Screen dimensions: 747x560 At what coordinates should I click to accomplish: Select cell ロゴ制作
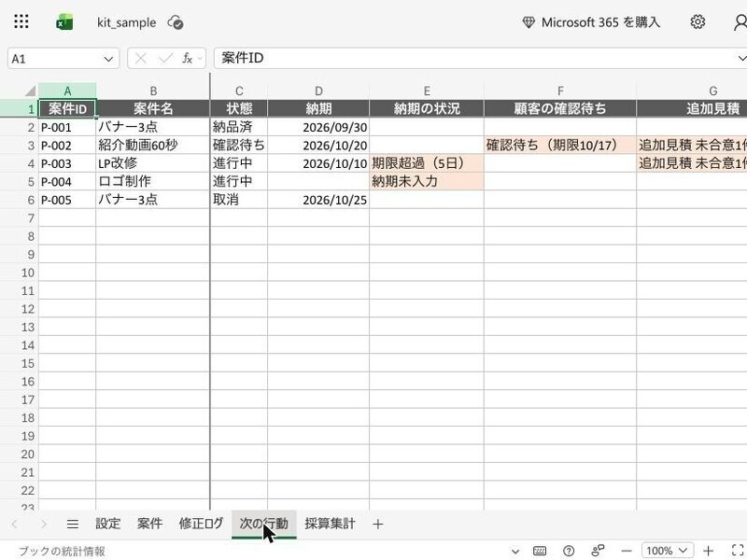pos(153,181)
